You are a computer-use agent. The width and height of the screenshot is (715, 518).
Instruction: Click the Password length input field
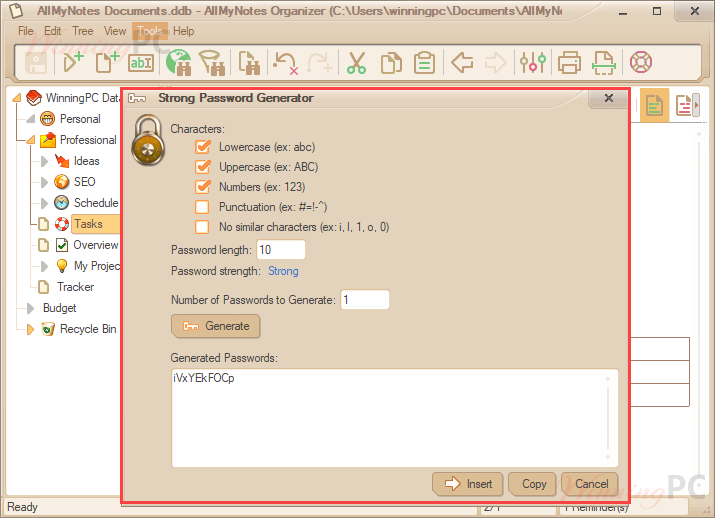click(281, 250)
